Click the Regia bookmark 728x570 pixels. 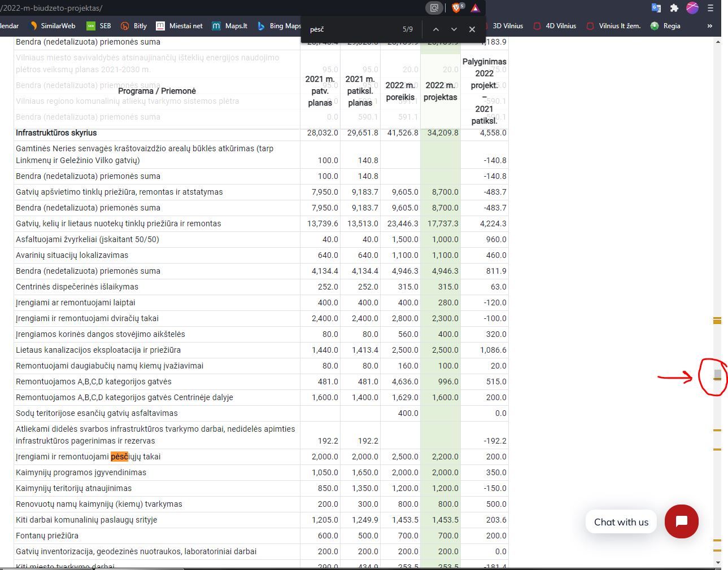[665, 26]
